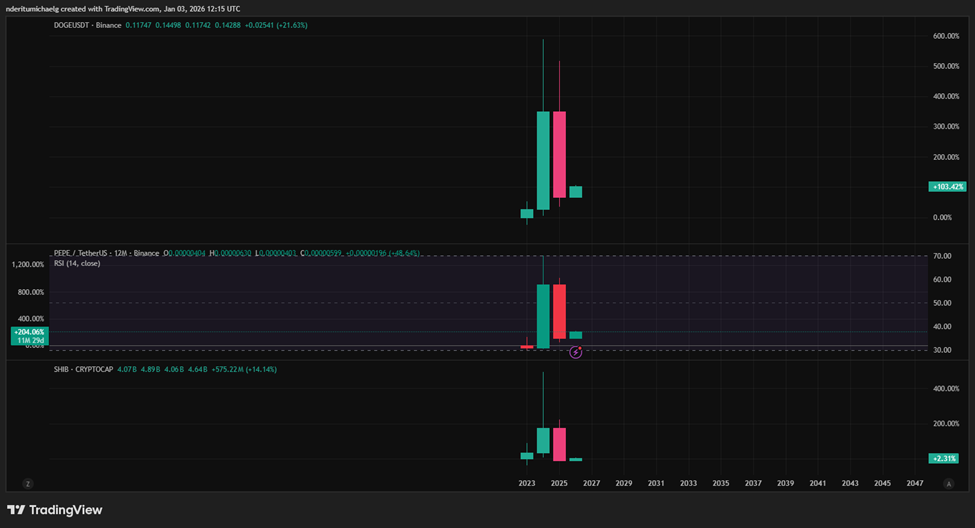Click the +103.42% DOGE price label
This screenshot has width=975, height=528.
point(946,187)
